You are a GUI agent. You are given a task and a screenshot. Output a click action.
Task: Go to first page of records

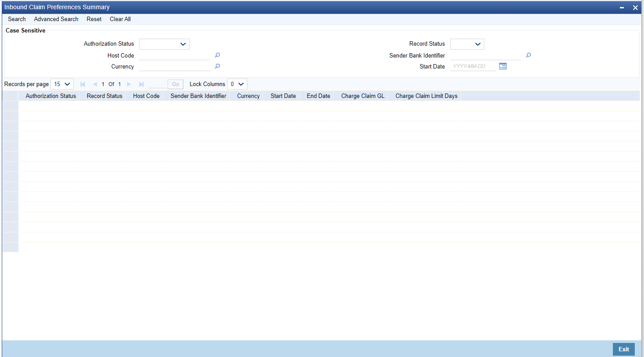[x=82, y=84]
